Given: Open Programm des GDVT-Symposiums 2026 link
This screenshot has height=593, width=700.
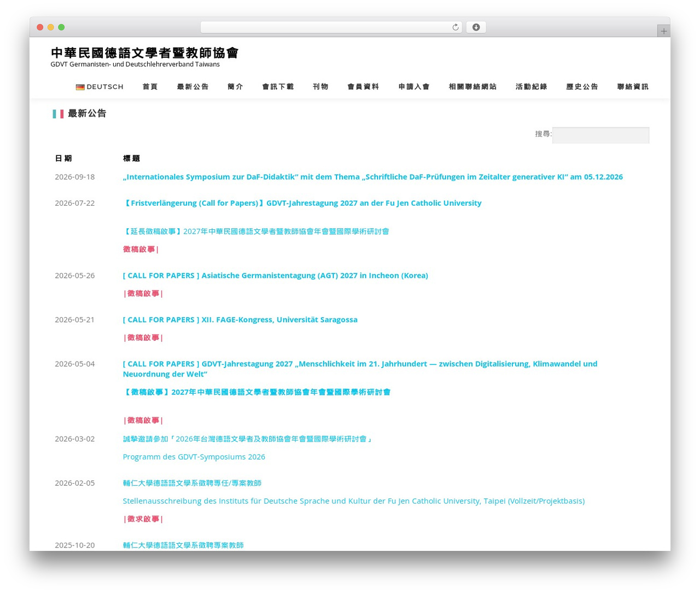Looking at the screenshot, I should (x=194, y=457).
